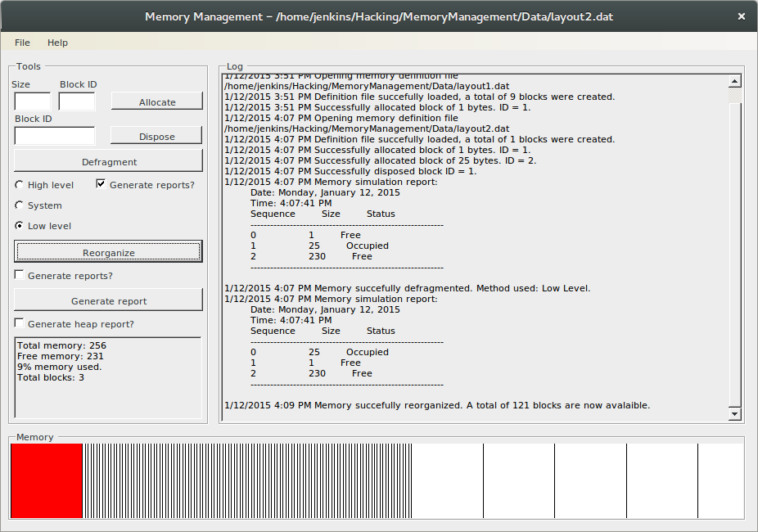Click the Dispose button
The width and height of the screenshot is (758, 532).
pos(156,136)
